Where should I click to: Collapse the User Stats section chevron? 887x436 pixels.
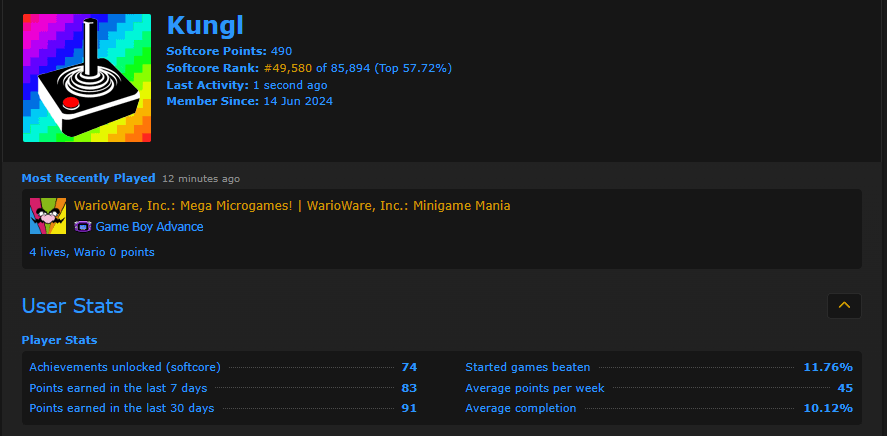pos(844,306)
